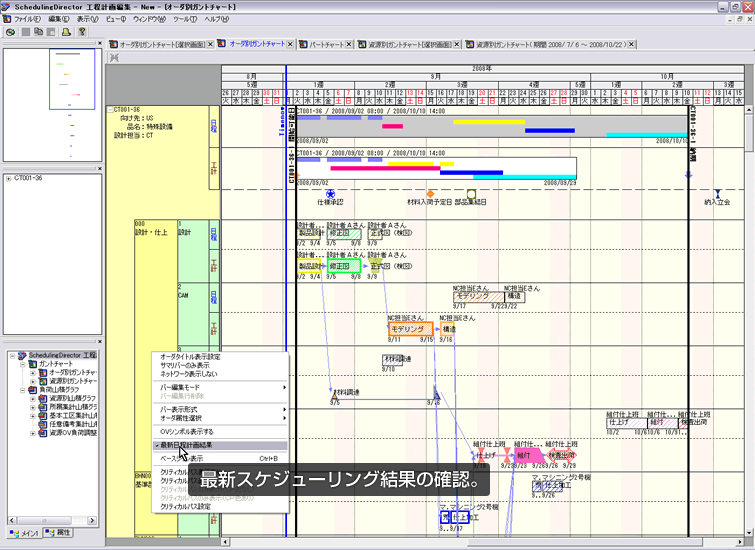The image size is (755, 550).
Task: Click the gray square toolbar icon
Action: 26,32
